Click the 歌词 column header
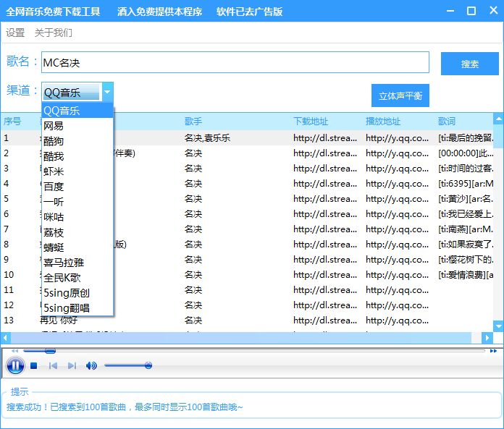The width and height of the screenshot is (504, 429). coord(447,122)
